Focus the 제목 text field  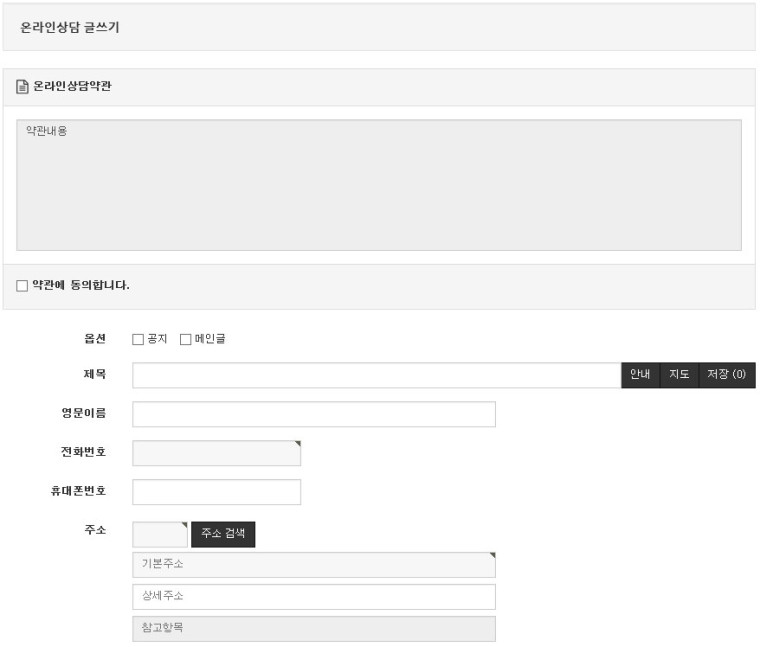376,375
